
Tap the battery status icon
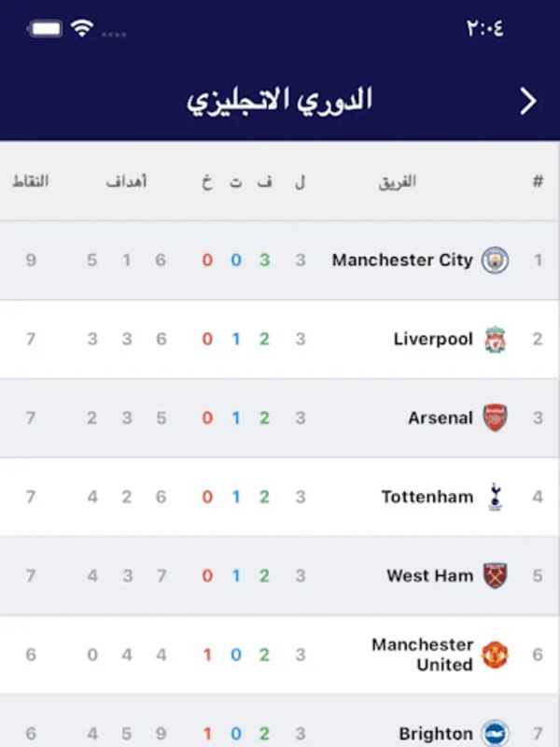pos(45,29)
